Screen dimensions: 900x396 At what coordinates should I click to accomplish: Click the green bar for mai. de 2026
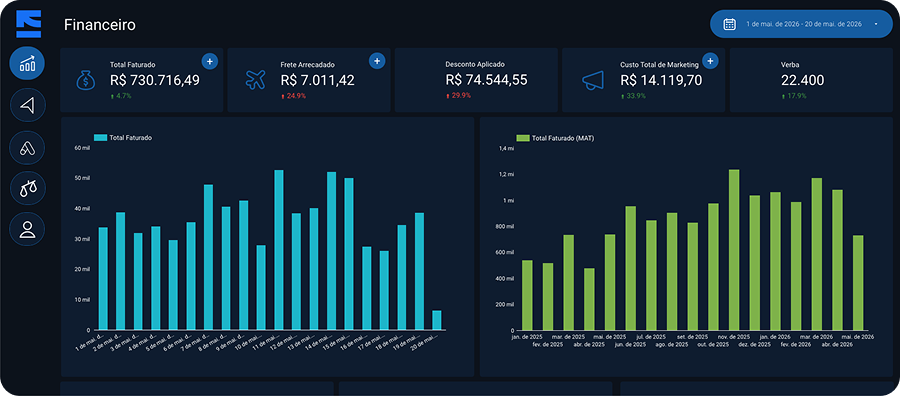pos(858,282)
